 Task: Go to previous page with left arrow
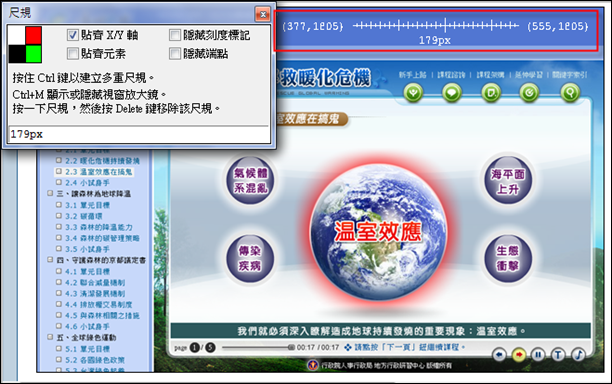point(499,355)
